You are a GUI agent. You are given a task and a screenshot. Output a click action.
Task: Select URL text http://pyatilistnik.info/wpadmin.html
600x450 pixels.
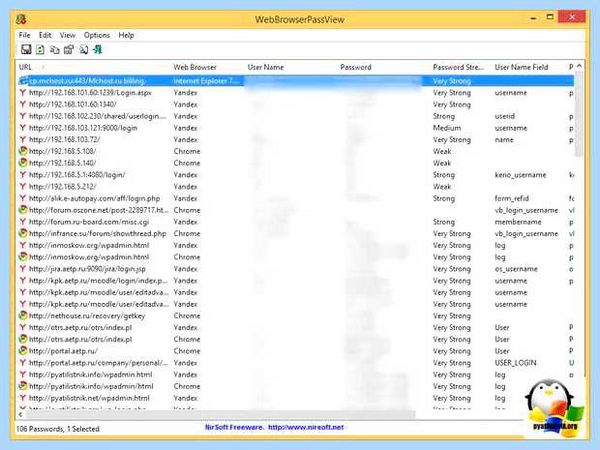point(90,375)
